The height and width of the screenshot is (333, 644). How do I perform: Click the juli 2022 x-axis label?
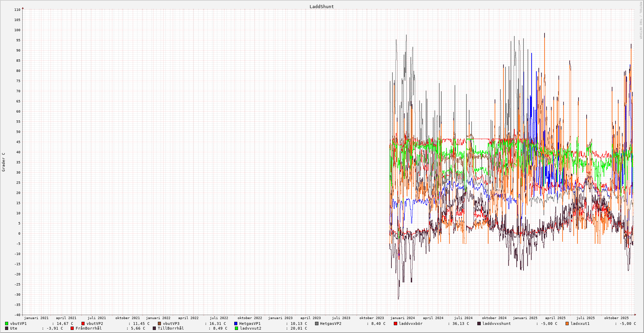pyautogui.click(x=219, y=318)
